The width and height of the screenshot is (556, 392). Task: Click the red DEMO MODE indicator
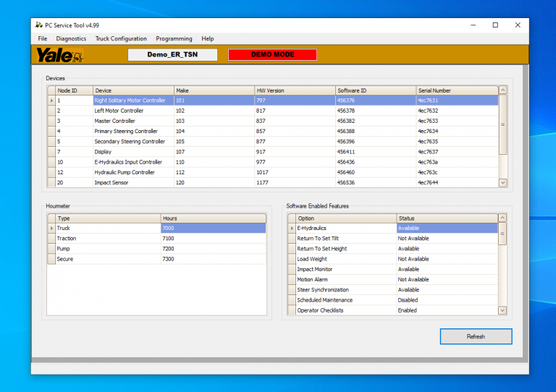[x=272, y=55]
